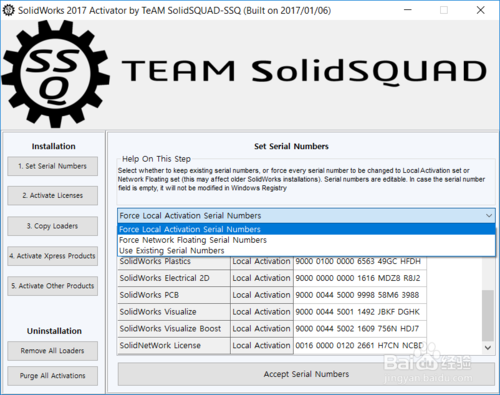Image resolution: width=500 pixels, height=395 pixels.
Task: Edit the serial field for Visualize Boost
Action: pyautogui.click(x=360, y=329)
